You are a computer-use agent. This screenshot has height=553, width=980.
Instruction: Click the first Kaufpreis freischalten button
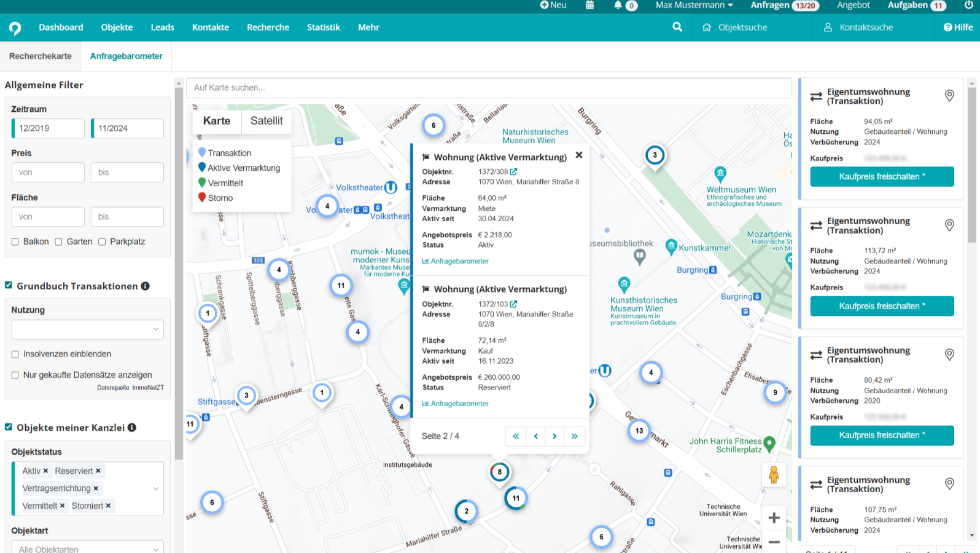pyautogui.click(x=882, y=176)
